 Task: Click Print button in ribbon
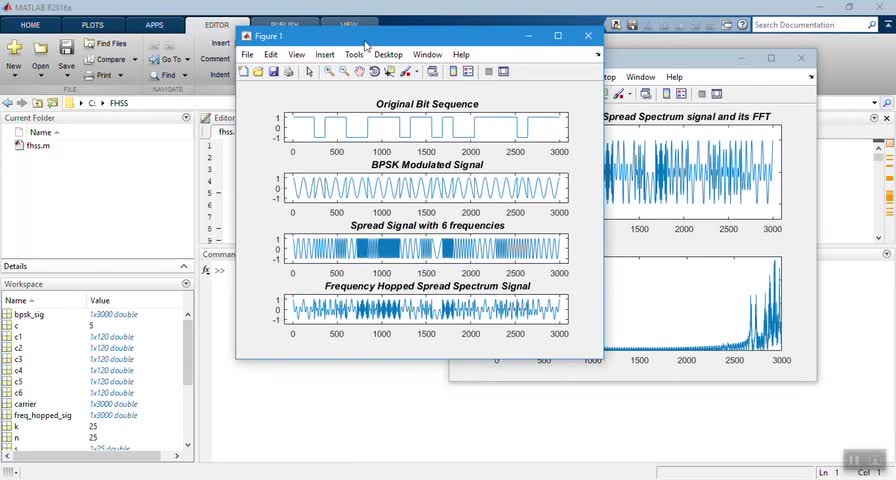[98, 75]
